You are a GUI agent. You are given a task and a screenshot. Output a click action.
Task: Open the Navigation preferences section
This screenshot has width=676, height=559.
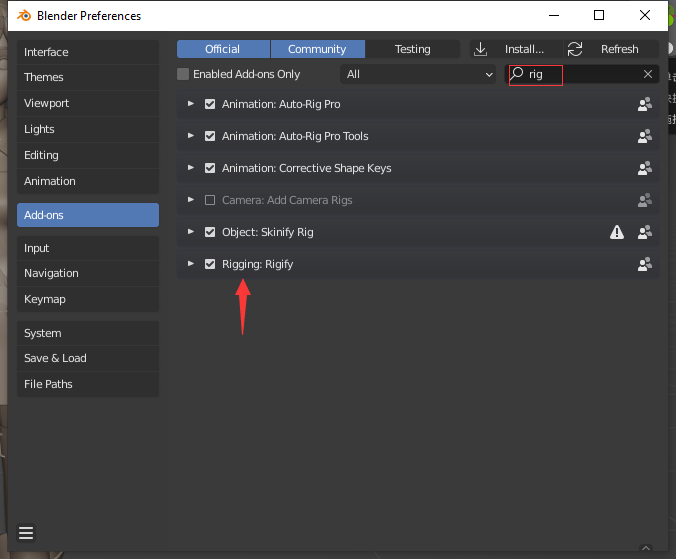[88, 273]
